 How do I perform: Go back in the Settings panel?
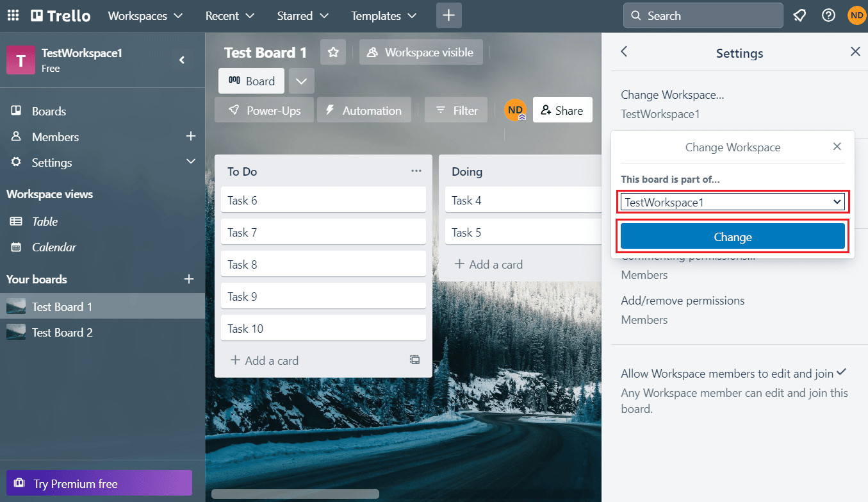tap(625, 52)
